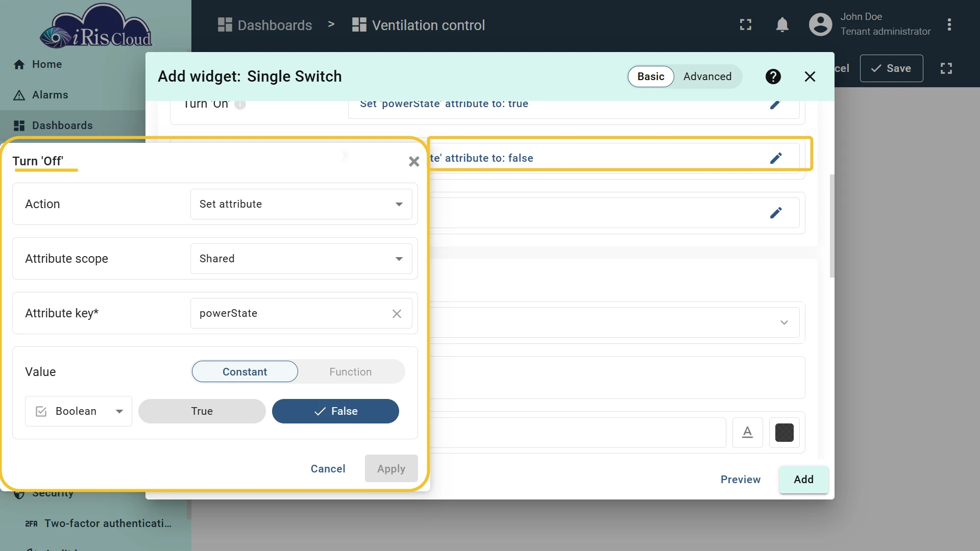980x551 pixels.
Task: Click Cancel in the Turn 'Off' popup
Action: pyautogui.click(x=328, y=469)
